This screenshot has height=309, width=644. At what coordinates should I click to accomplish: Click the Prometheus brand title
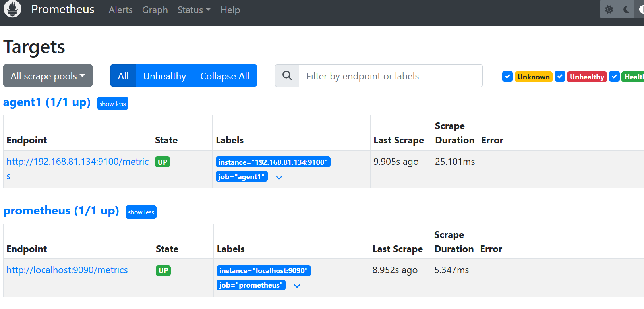pyautogui.click(x=63, y=9)
